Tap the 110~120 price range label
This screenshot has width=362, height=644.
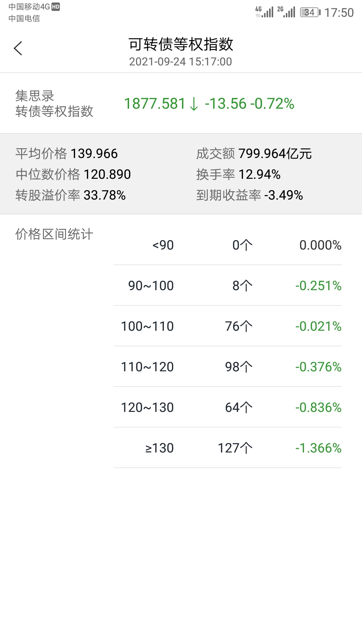point(147,367)
